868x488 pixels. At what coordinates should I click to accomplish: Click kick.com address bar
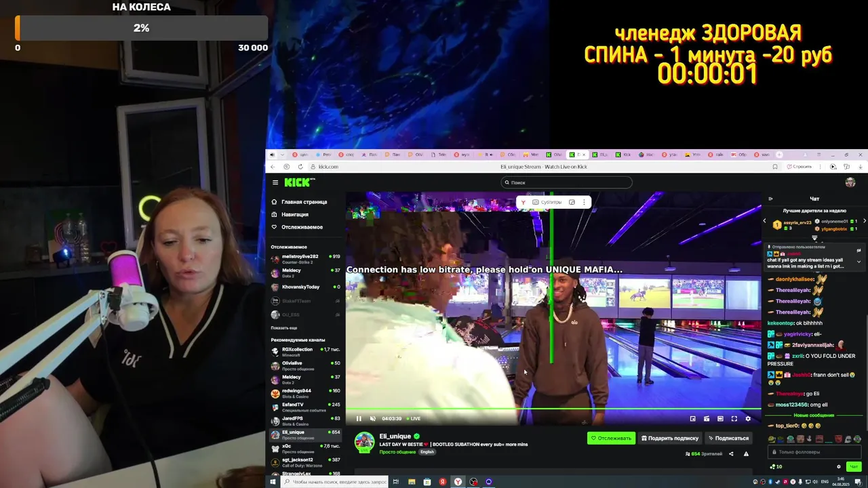coord(328,167)
